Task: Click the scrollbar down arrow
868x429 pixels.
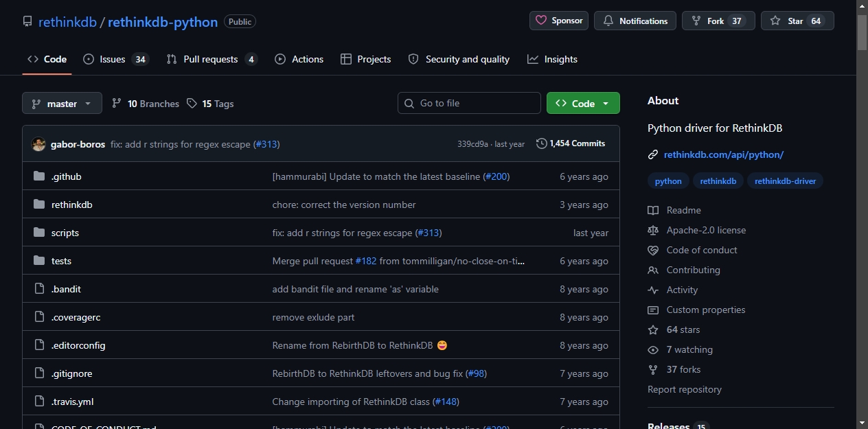Action: pos(862,422)
